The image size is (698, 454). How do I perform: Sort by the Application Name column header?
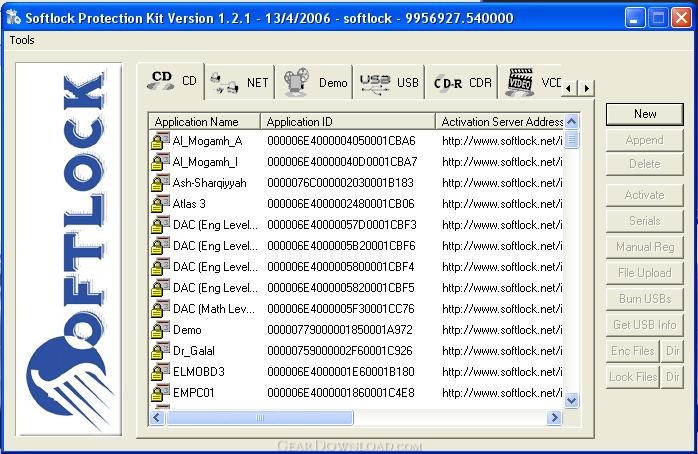coord(205,122)
